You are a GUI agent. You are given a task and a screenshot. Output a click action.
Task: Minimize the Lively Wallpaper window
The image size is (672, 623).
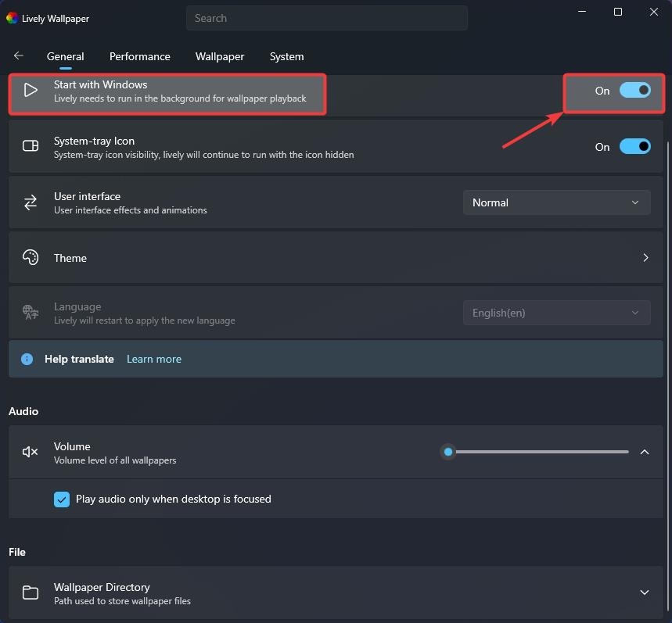(x=582, y=12)
